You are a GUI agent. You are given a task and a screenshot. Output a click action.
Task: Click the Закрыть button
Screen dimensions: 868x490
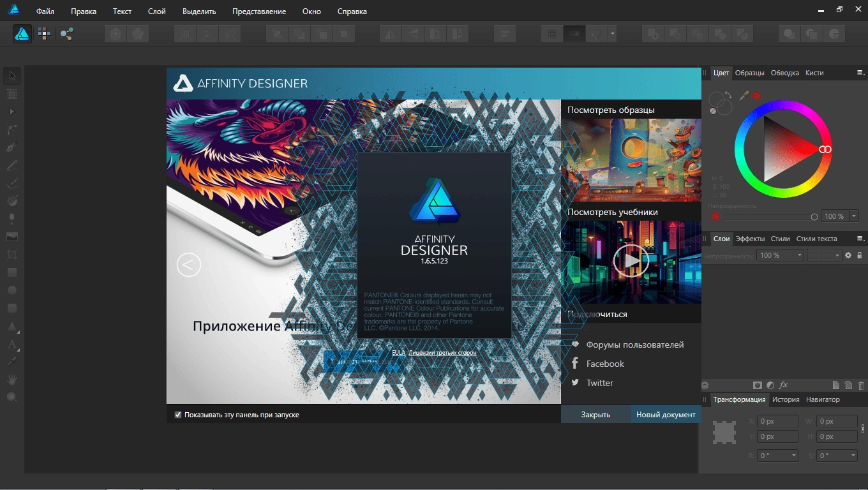(x=595, y=414)
